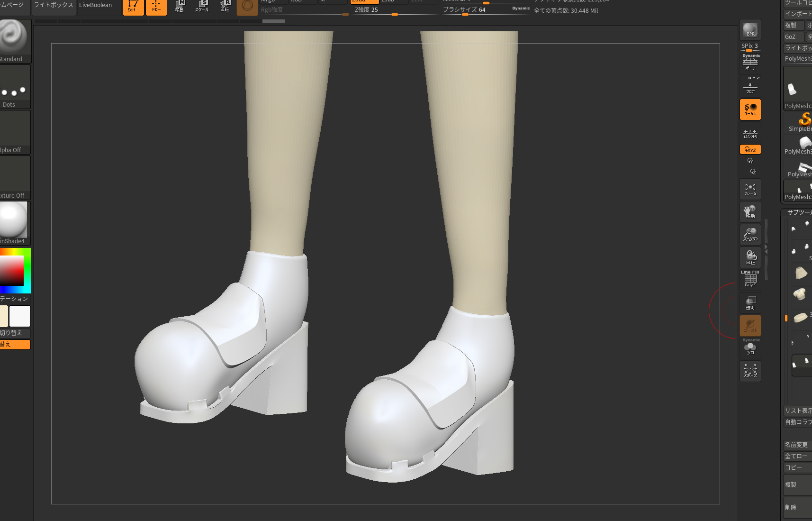
Task: Click the Frame (フレーム) view icon
Action: (750, 189)
